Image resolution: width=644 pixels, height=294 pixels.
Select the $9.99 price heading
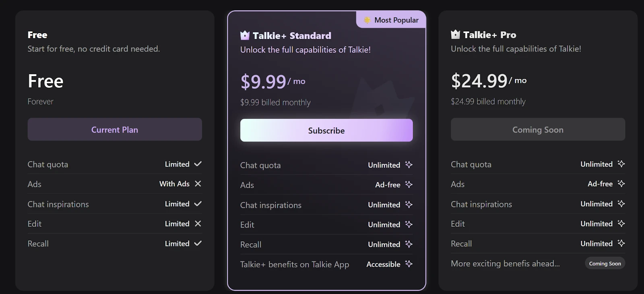tap(263, 82)
